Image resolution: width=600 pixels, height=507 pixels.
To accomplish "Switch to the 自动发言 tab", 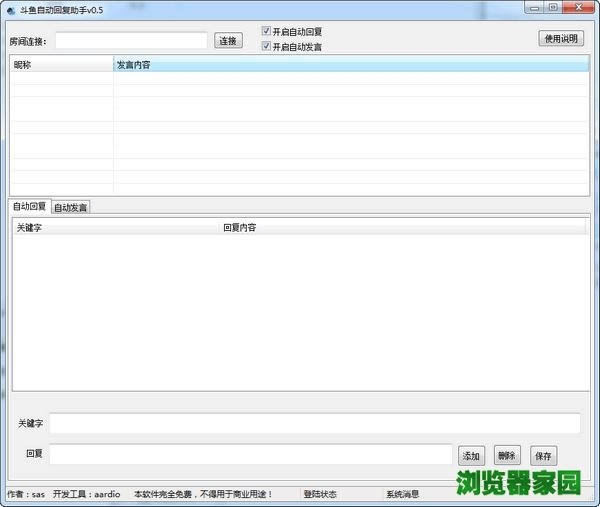I will coord(71,207).
